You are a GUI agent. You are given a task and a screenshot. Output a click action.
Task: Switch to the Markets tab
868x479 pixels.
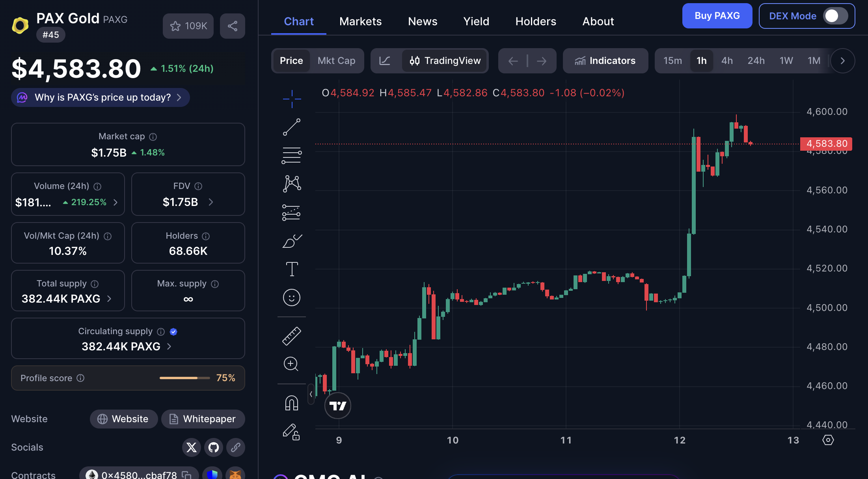(360, 21)
